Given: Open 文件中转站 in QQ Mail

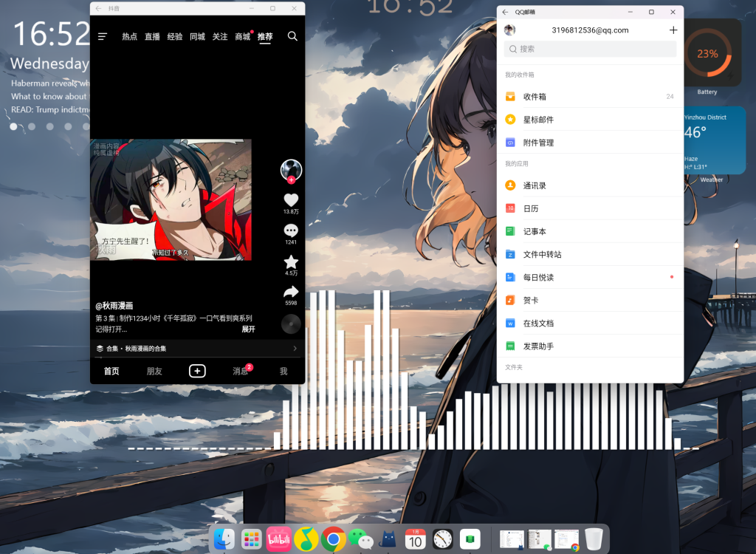Looking at the screenshot, I should tap(542, 254).
